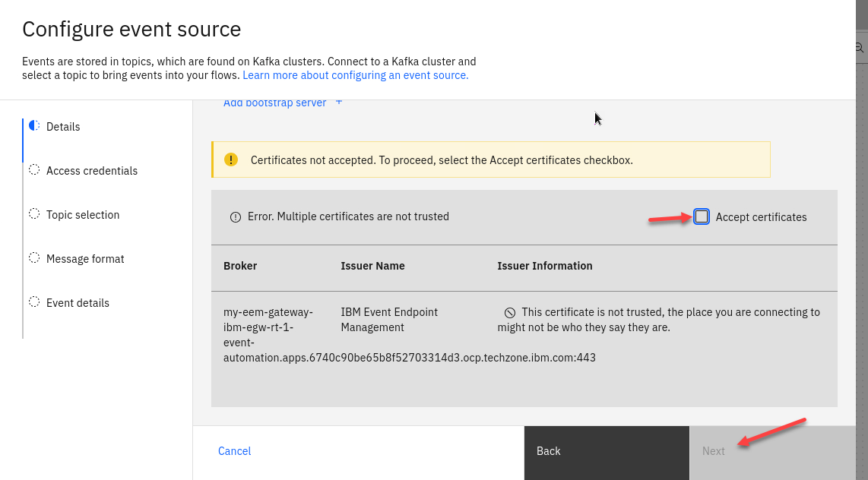Enable the Accept certificates checkbox

click(x=702, y=217)
